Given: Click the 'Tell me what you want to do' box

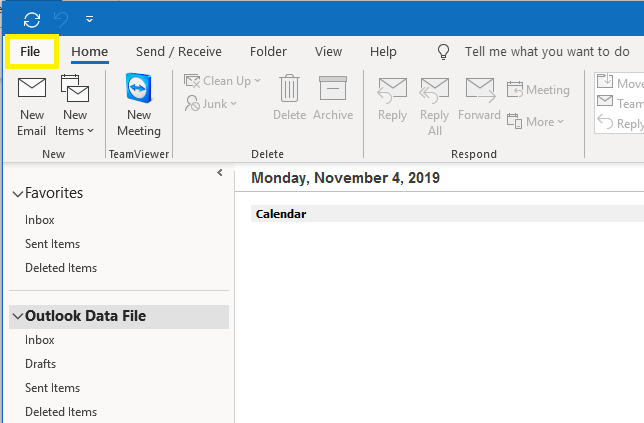Looking at the screenshot, I should (547, 52).
